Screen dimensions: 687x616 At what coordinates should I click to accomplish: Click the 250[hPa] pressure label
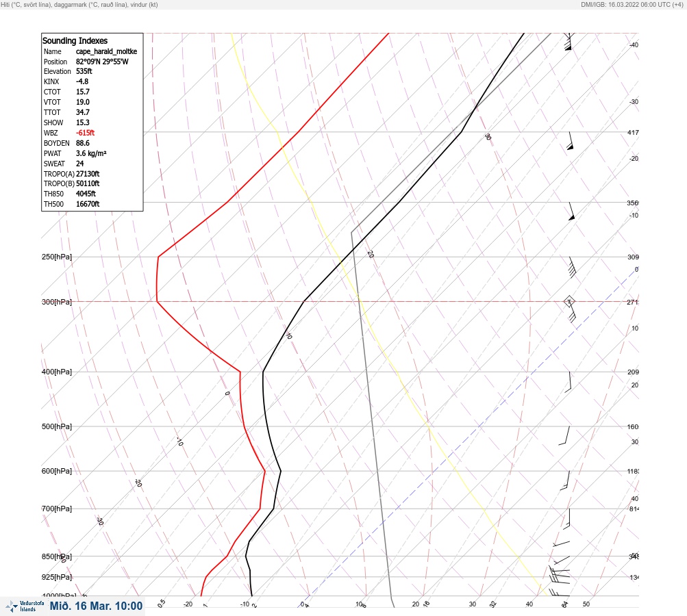click(57, 257)
